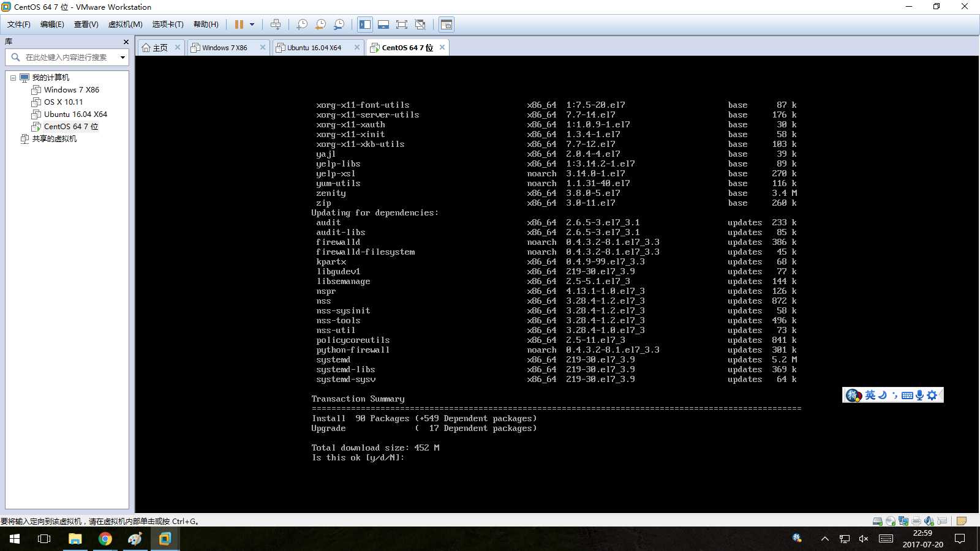Close the library panel
This screenshot has width=980, height=551.
(x=126, y=42)
